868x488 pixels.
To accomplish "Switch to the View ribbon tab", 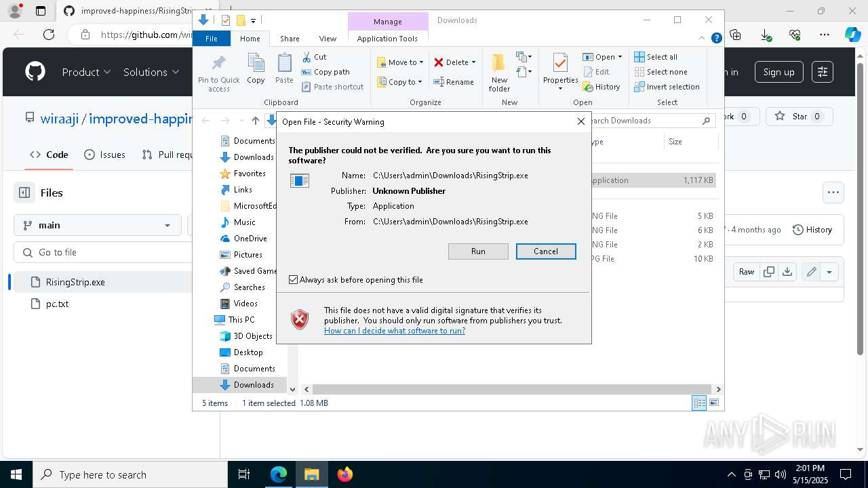I will [328, 39].
